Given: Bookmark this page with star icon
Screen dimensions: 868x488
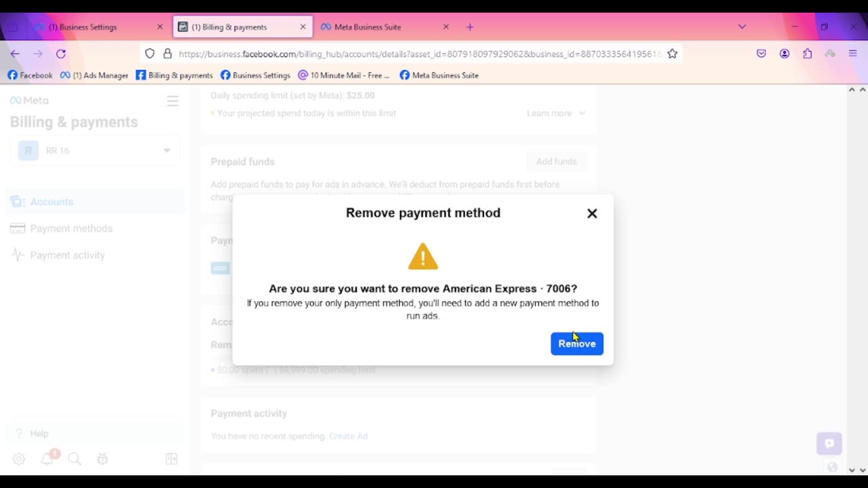Looking at the screenshot, I should coord(672,54).
